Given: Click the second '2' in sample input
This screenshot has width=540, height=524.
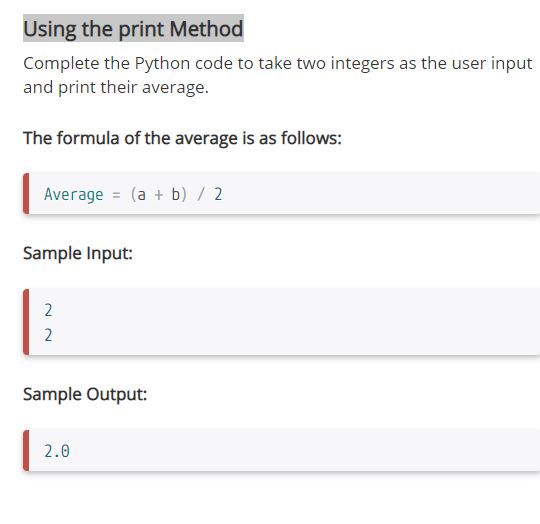Looking at the screenshot, I should tap(48, 335).
